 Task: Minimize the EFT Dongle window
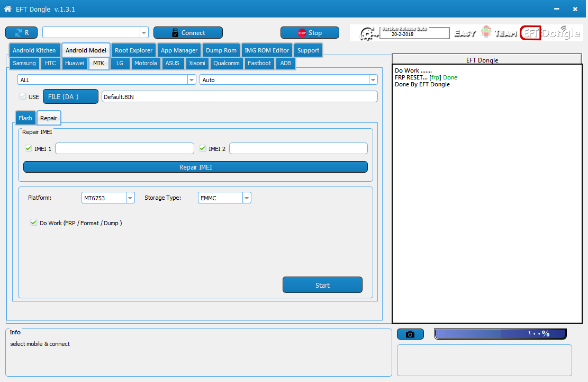coord(556,8)
